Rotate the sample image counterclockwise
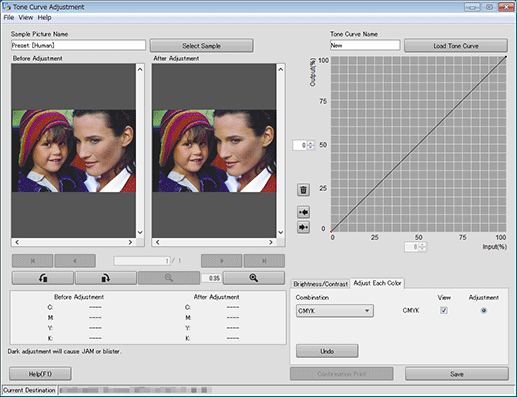 pos(43,278)
